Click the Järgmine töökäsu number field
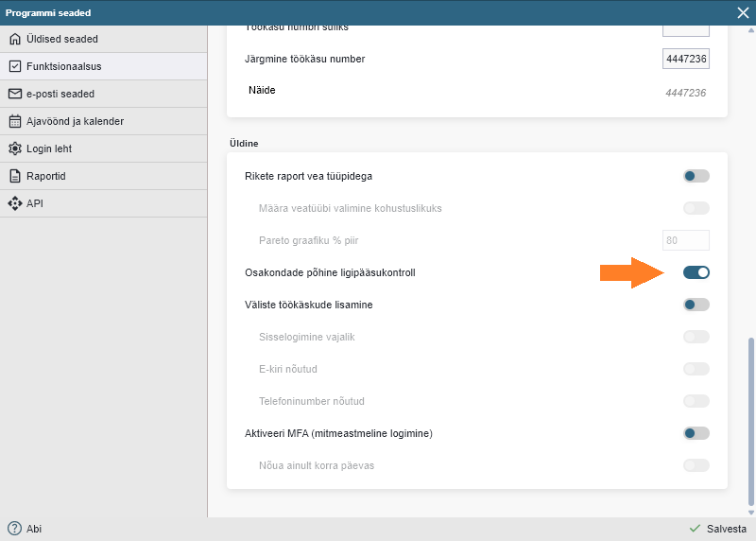This screenshot has width=756, height=541. pyautogui.click(x=685, y=59)
